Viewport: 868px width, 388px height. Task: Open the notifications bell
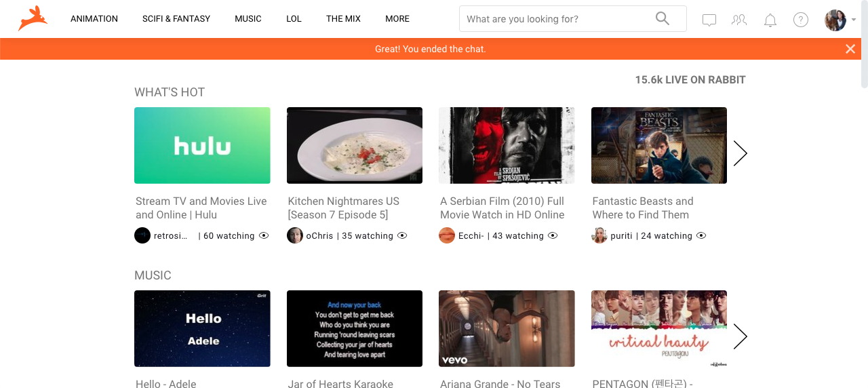coord(770,20)
